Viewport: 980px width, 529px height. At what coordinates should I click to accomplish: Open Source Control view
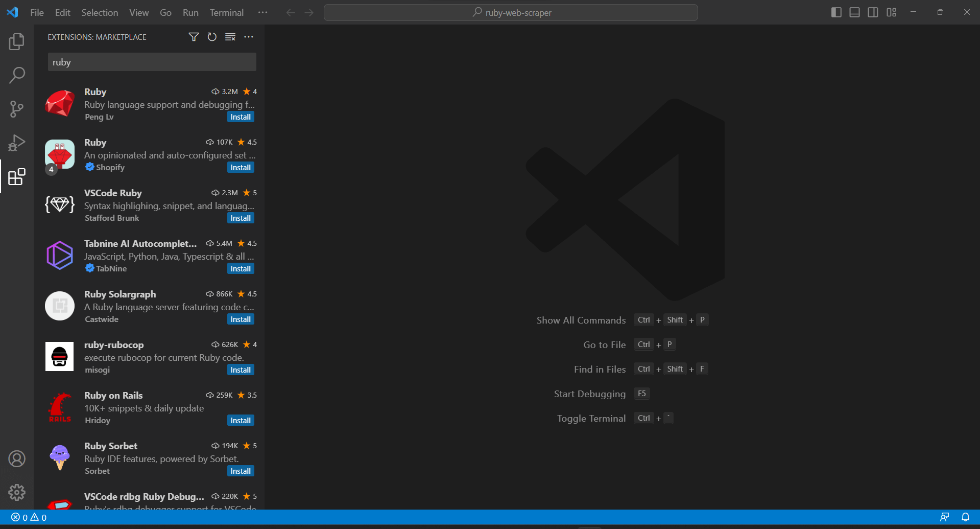tap(17, 109)
